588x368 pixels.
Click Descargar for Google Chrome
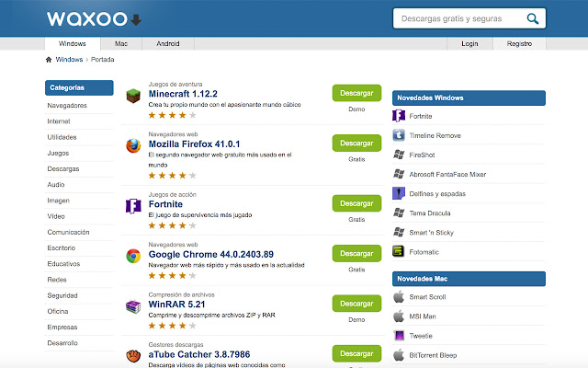click(x=356, y=254)
